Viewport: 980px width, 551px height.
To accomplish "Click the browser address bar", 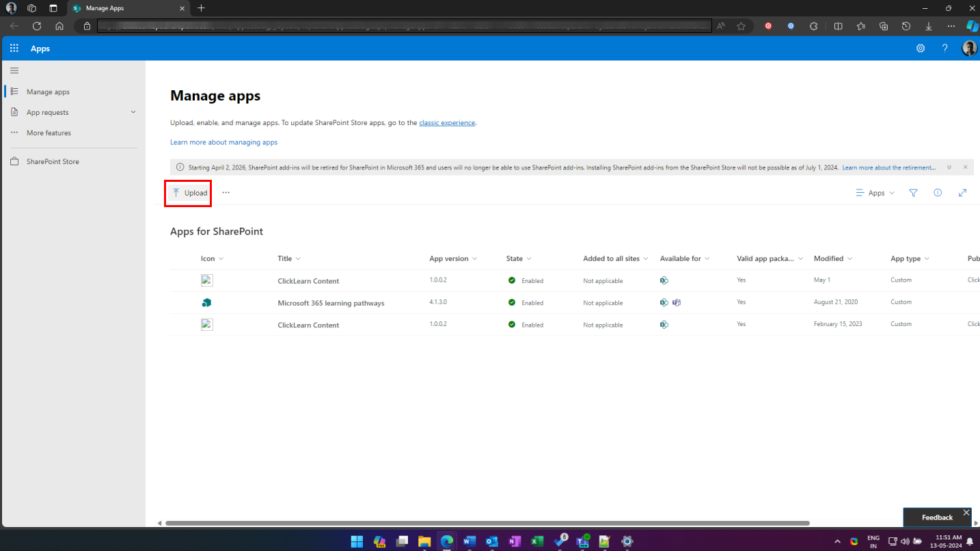I will (x=403, y=26).
